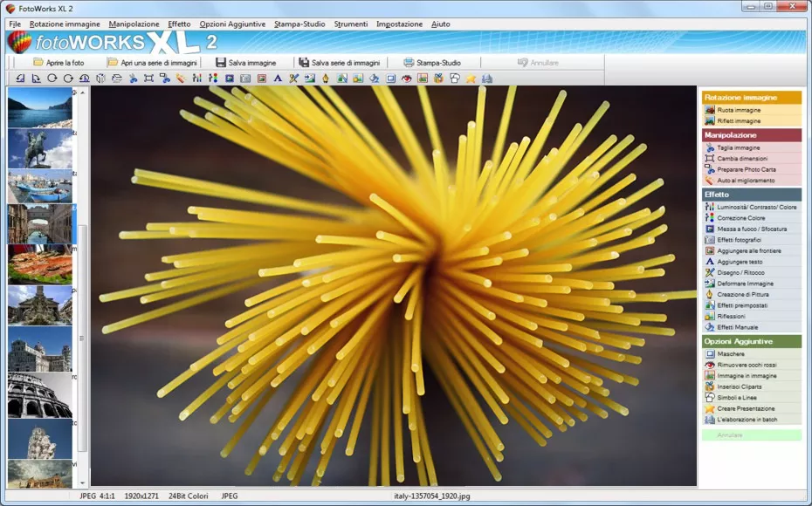Click the sharpen/blur icon in the toolbar

(x=230, y=79)
